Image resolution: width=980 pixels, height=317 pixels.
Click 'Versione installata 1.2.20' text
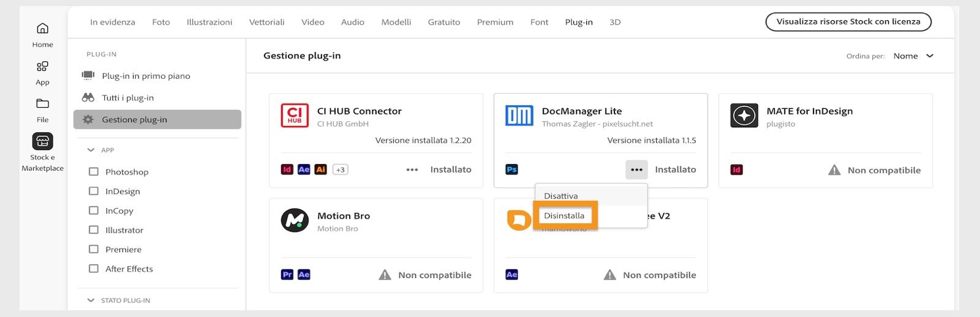423,140
